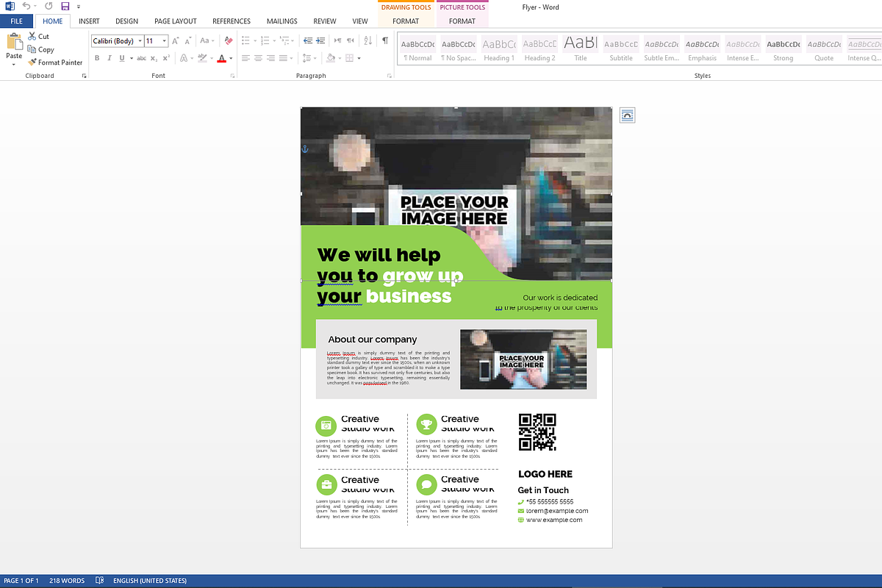Launch the Clipboard pane expander
Screen dimensions: 882x588
point(84,76)
